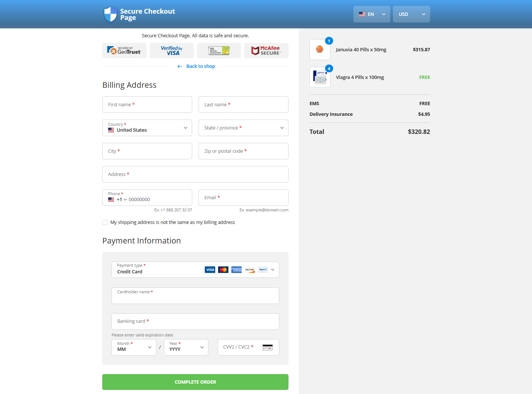
Task: Click the quantity badge 4 on Viagra
Action: coord(329,68)
